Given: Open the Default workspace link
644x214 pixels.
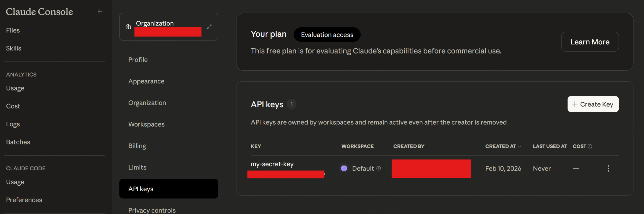Looking at the screenshot, I should pyautogui.click(x=363, y=169).
